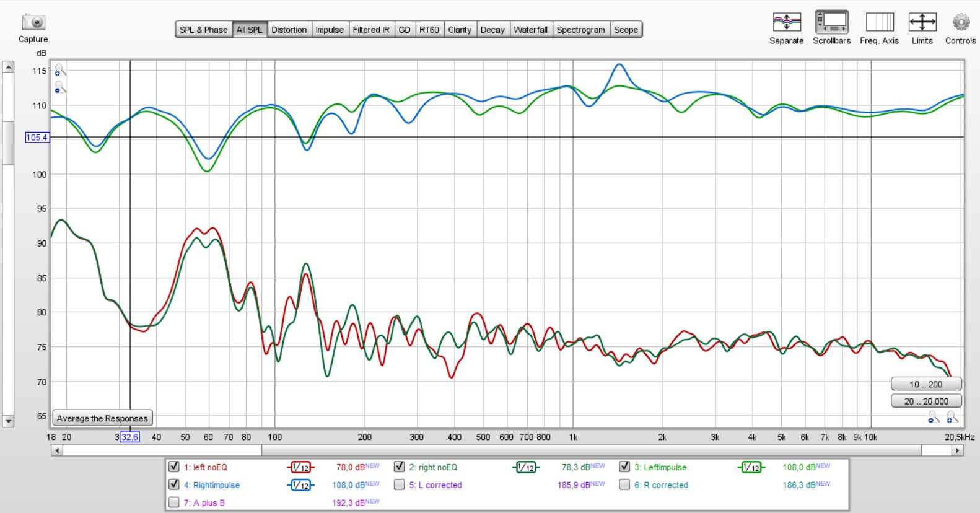
Task: Select the Spectrogram tab
Action: (x=580, y=30)
